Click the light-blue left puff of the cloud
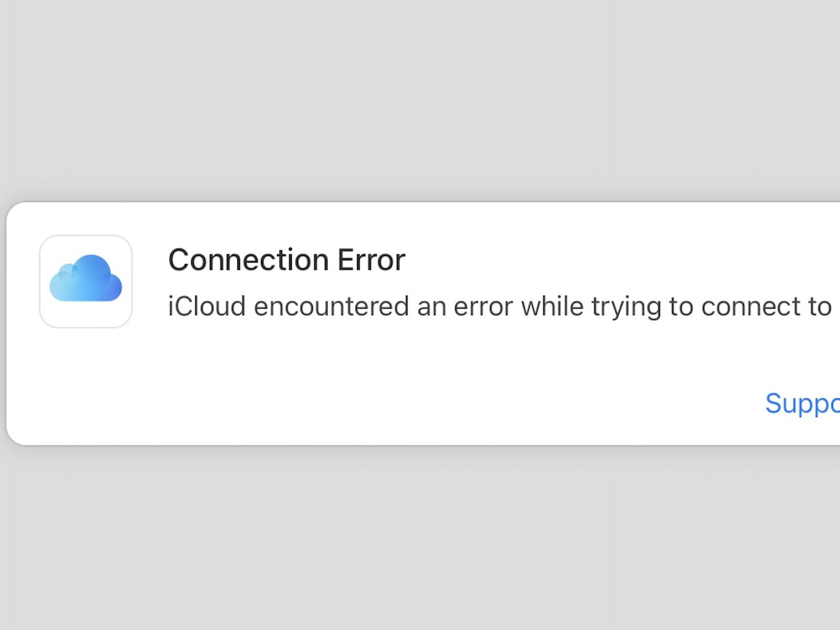The image size is (840, 630). tap(62, 285)
